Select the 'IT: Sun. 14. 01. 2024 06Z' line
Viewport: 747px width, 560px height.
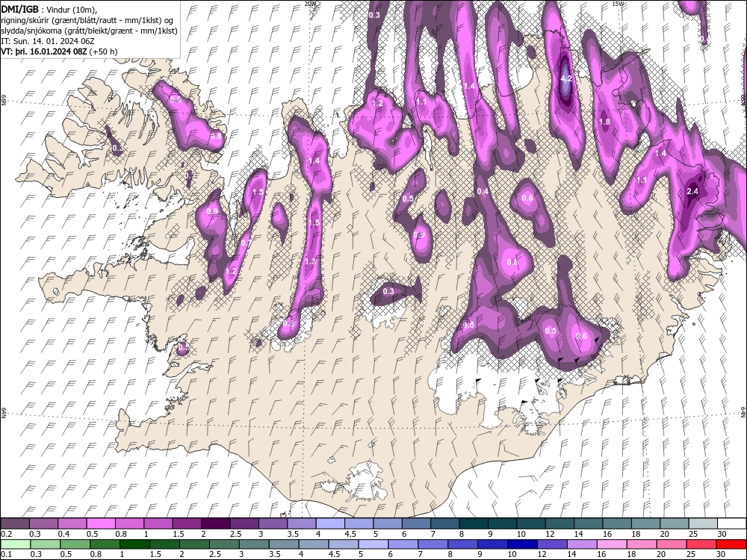tap(48, 41)
